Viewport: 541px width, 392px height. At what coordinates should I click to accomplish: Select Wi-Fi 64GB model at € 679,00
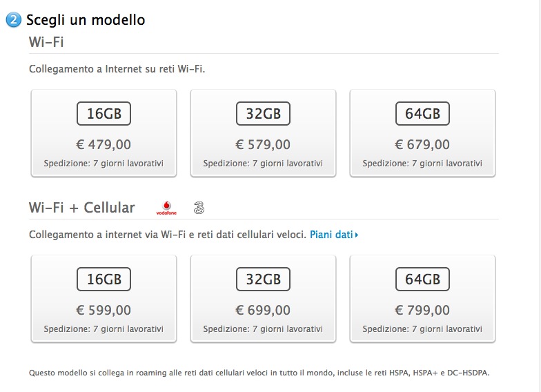422,133
